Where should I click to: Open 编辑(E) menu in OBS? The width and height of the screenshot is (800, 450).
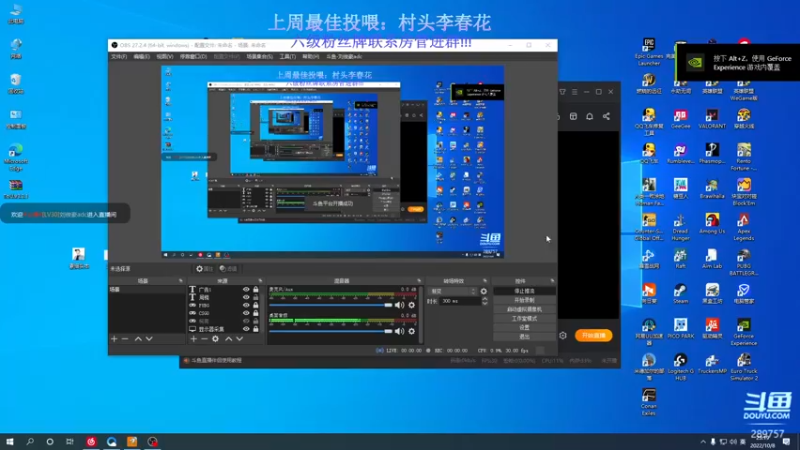pyautogui.click(x=142, y=57)
